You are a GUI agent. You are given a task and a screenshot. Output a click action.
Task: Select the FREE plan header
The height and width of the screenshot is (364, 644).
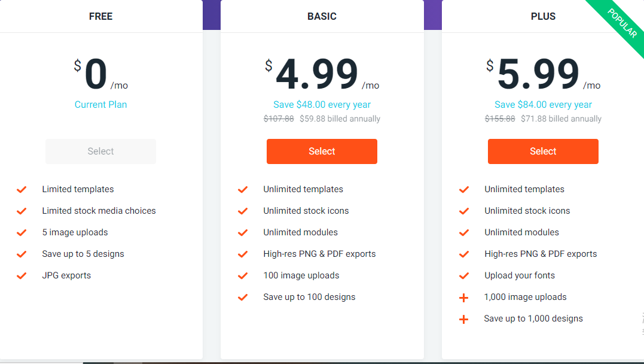[100, 16]
